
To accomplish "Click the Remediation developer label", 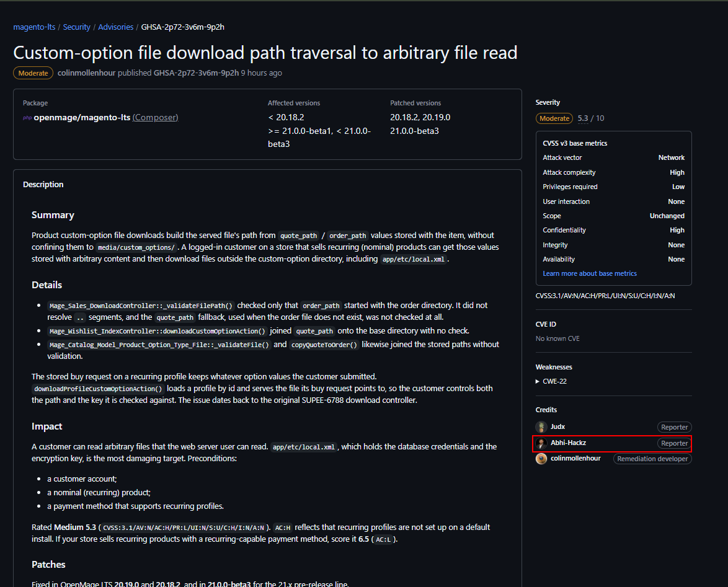I will 652,459.
